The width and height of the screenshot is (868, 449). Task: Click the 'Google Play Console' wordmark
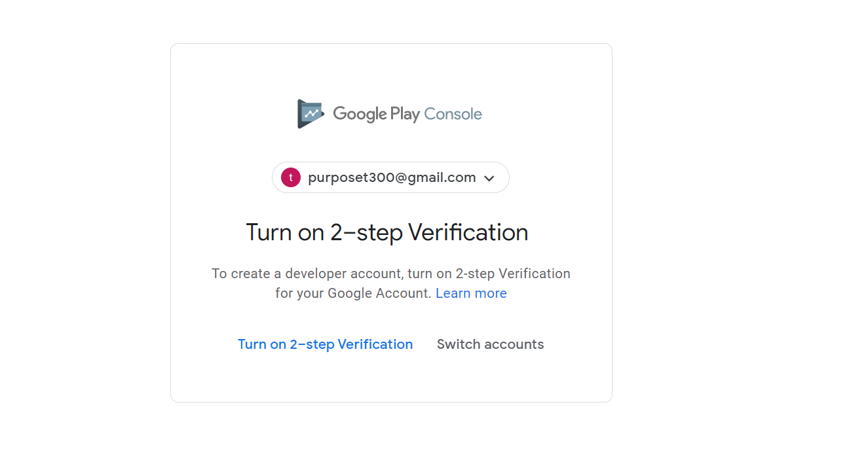point(407,114)
